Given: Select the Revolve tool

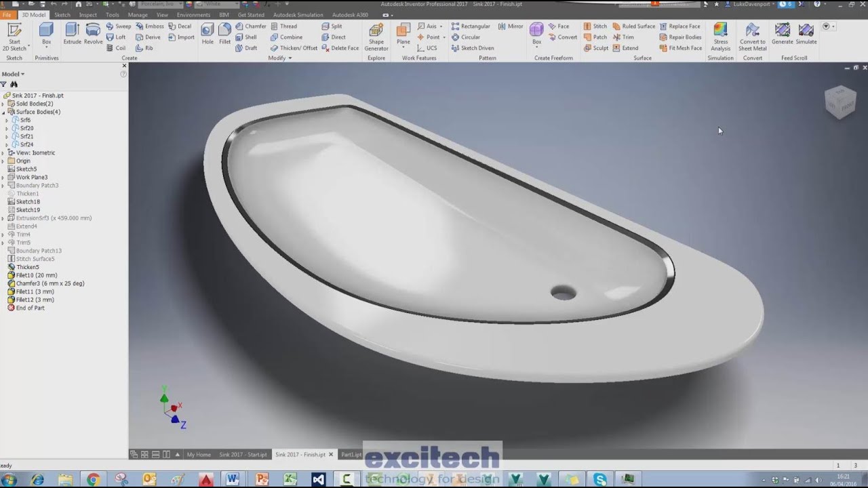Looking at the screenshot, I should (x=94, y=34).
